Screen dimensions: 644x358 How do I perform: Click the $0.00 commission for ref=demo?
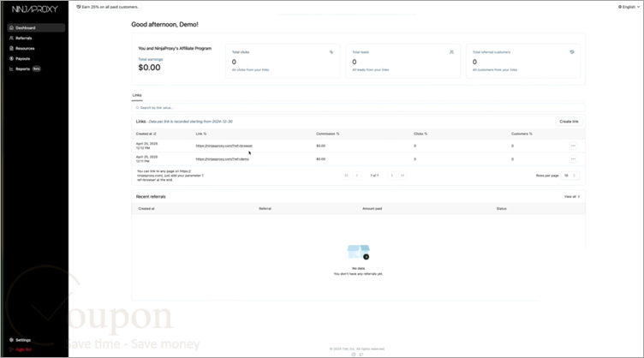point(321,159)
